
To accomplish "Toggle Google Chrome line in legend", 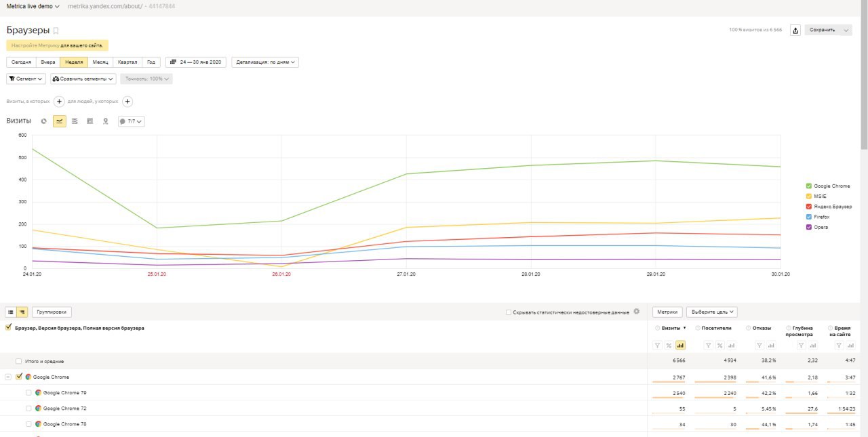I will (808, 186).
